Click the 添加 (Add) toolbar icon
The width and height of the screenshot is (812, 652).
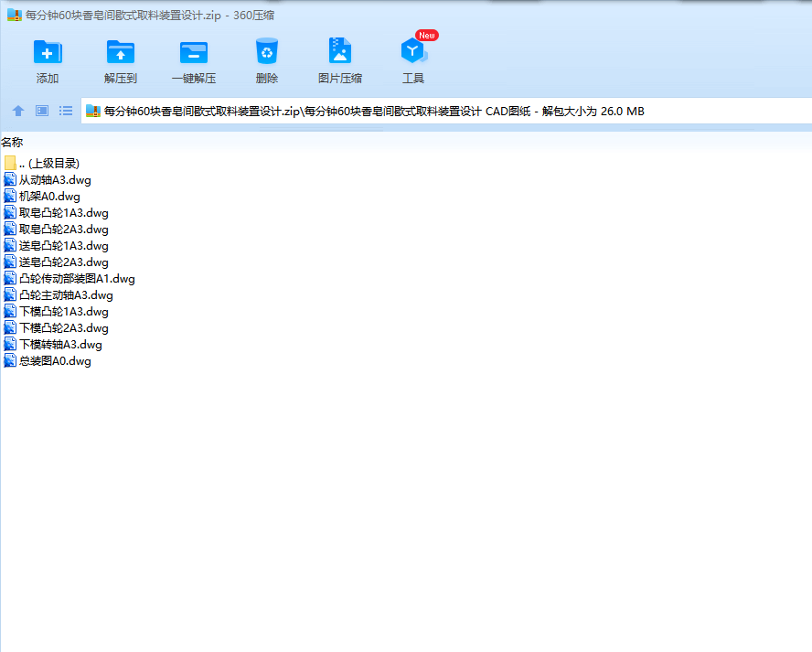(x=48, y=52)
